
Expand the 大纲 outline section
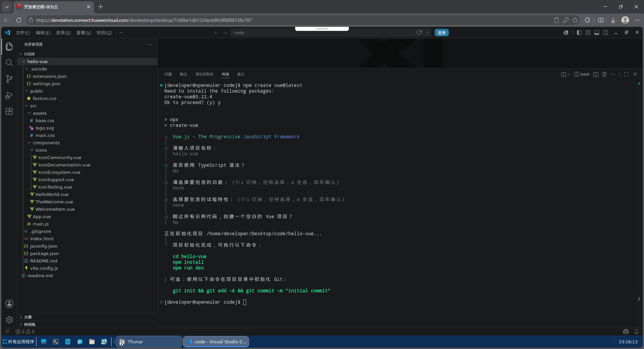tap(87, 317)
